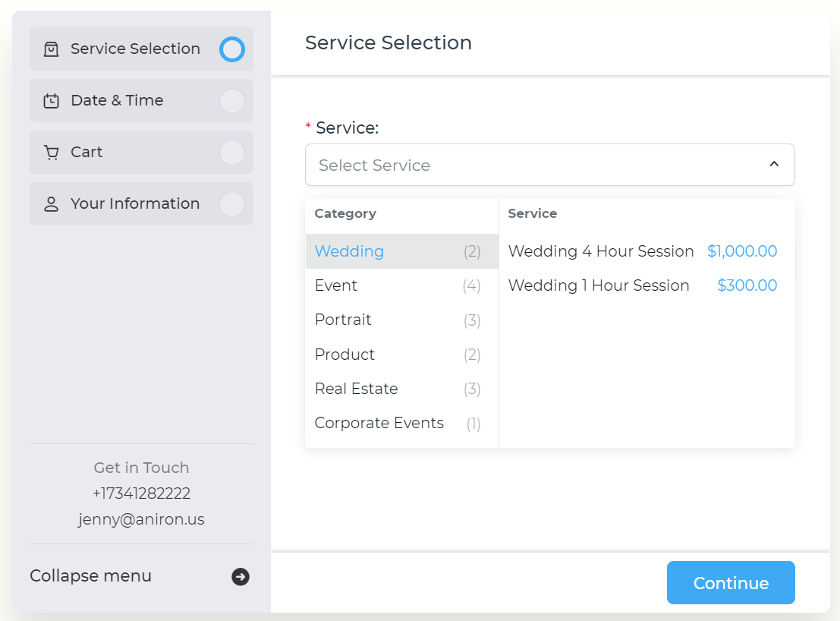The image size is (840, 621).
Task: Select the Event category
Action: point(401,285)
